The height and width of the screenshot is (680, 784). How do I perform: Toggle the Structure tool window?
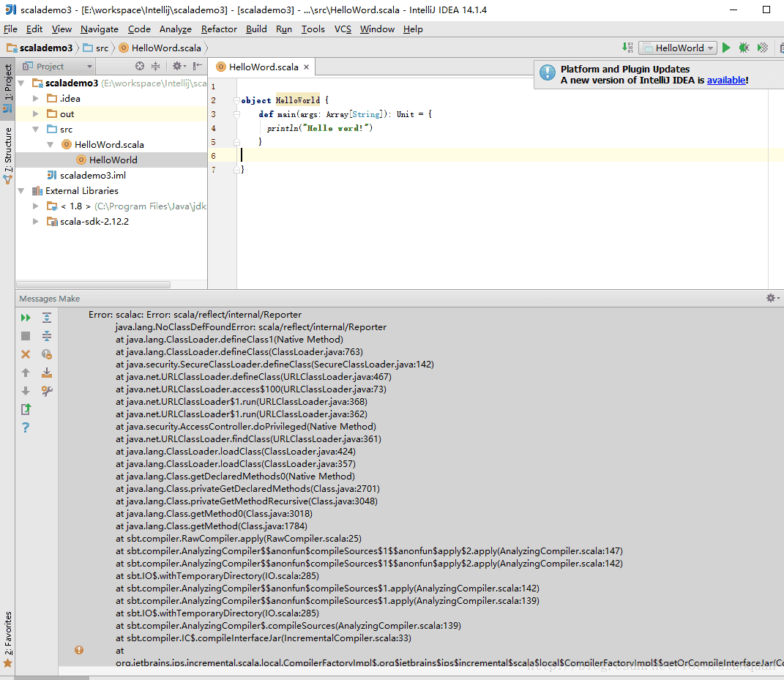click(x=8, y=155)
